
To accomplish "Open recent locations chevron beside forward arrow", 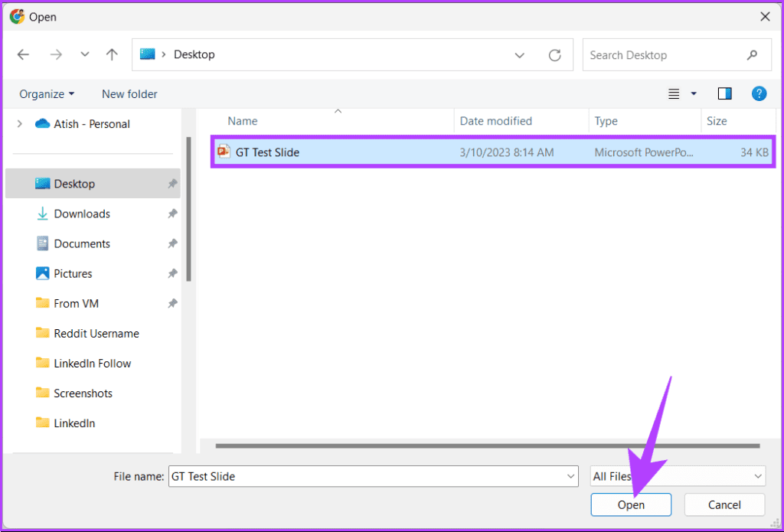I will pyautogui.click(x=85, y=55).
